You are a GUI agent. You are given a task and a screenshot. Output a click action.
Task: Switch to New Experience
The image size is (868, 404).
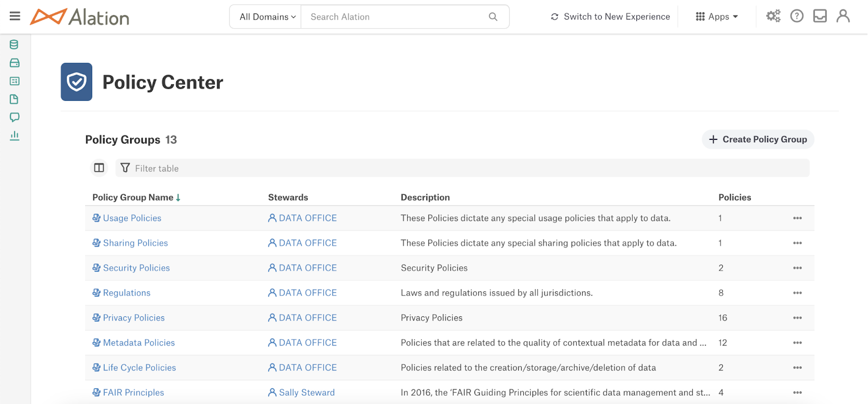610,17
